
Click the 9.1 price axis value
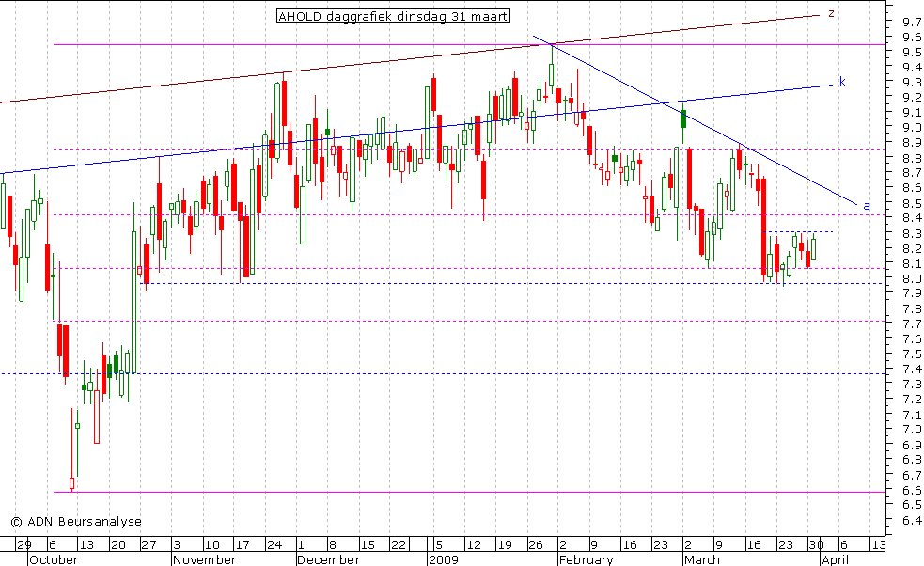click(912, 113)
